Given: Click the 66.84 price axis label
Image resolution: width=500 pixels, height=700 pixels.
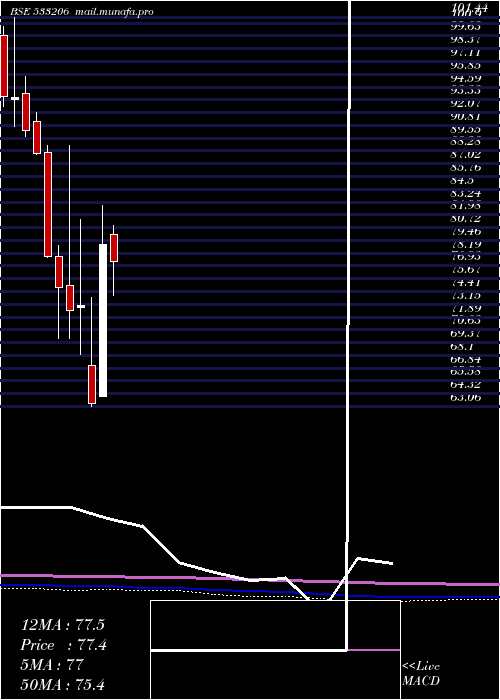Looking at the screenshot, I should (466, 359).
